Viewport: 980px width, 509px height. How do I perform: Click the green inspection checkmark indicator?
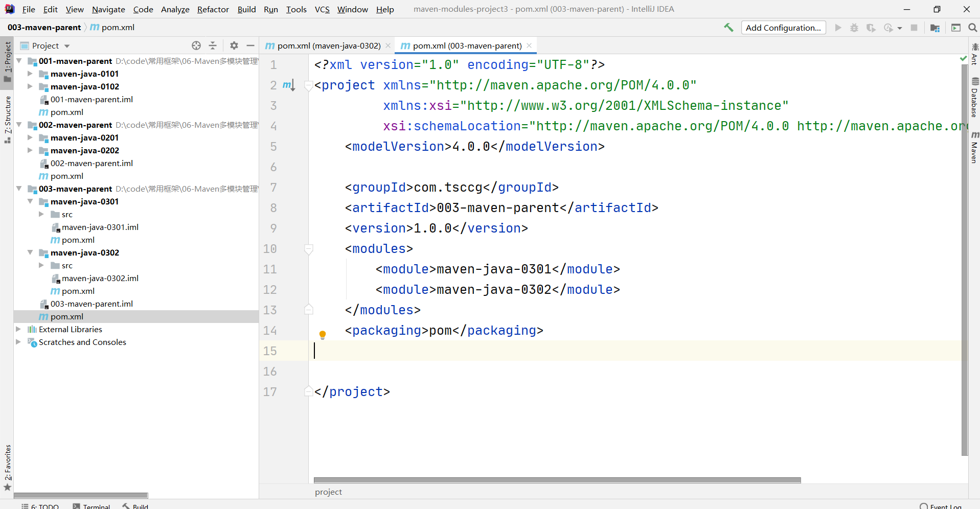pos(964,59)
